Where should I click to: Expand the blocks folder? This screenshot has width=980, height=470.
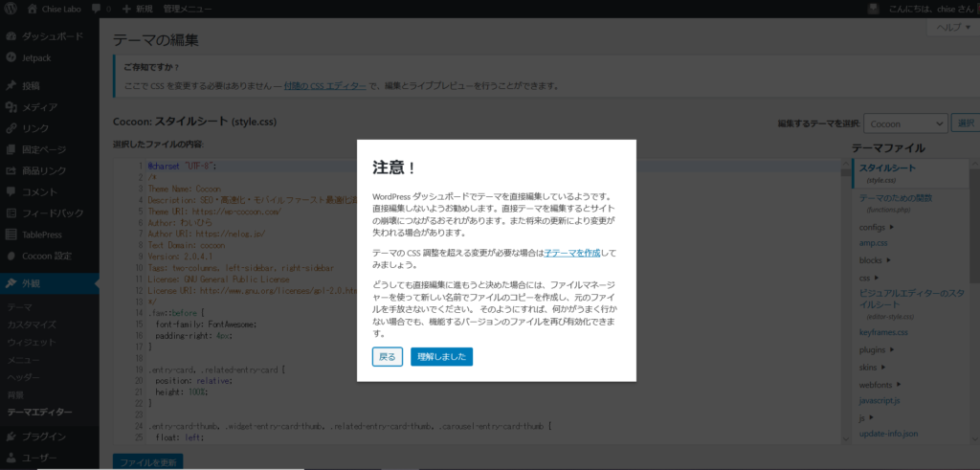[875, 260]
